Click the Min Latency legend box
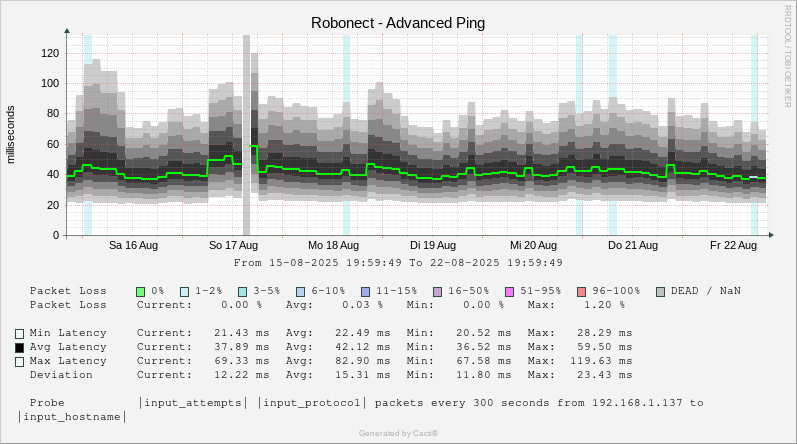 pyautogui.click(x=19, y=334)
